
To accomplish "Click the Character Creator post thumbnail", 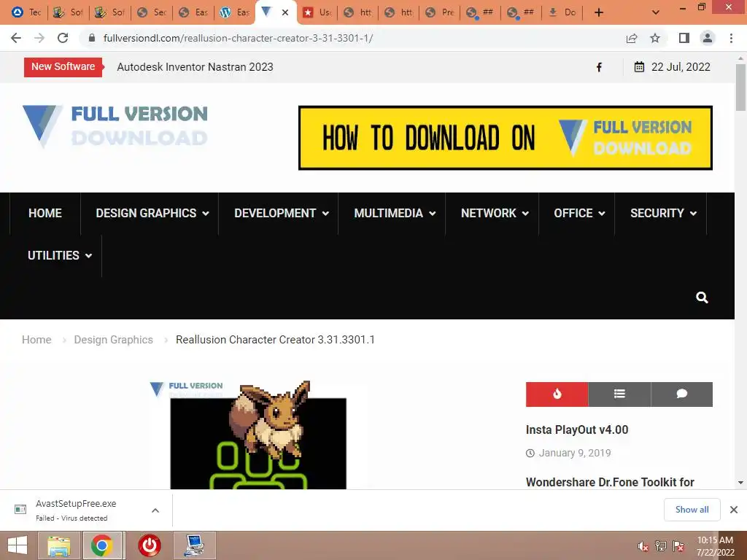I will tap(258, 435).
